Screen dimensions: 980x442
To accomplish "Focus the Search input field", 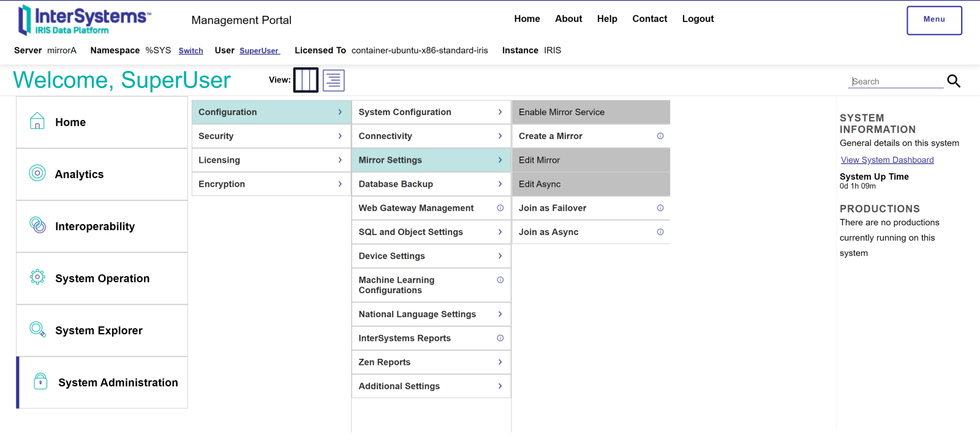I will coord(895,81).
